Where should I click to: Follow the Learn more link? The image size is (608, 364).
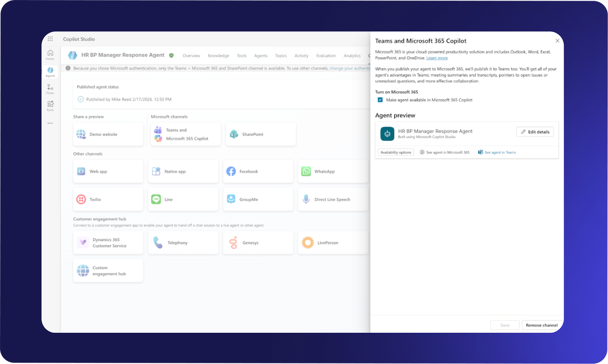point(437,58)
